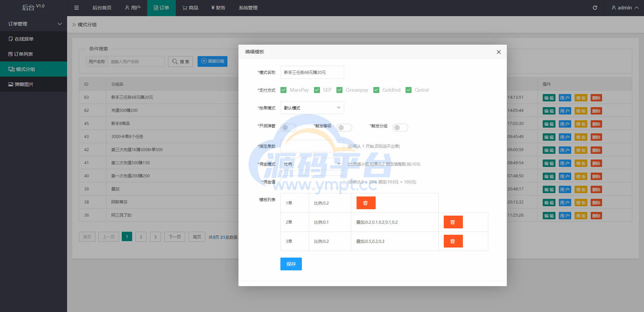Collapse the 订单管理 sidebar group
Screen dimensions: 644x312
(x=34, y=24)
